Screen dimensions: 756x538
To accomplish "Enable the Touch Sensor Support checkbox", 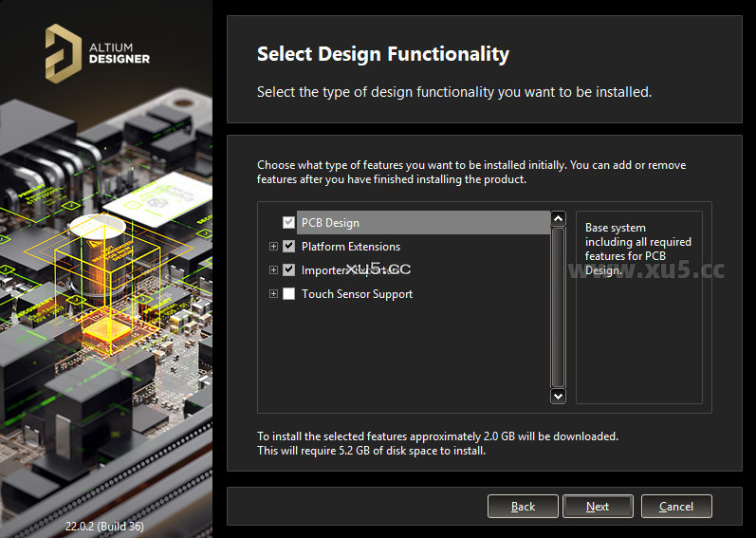I will (x=289, y=294).
